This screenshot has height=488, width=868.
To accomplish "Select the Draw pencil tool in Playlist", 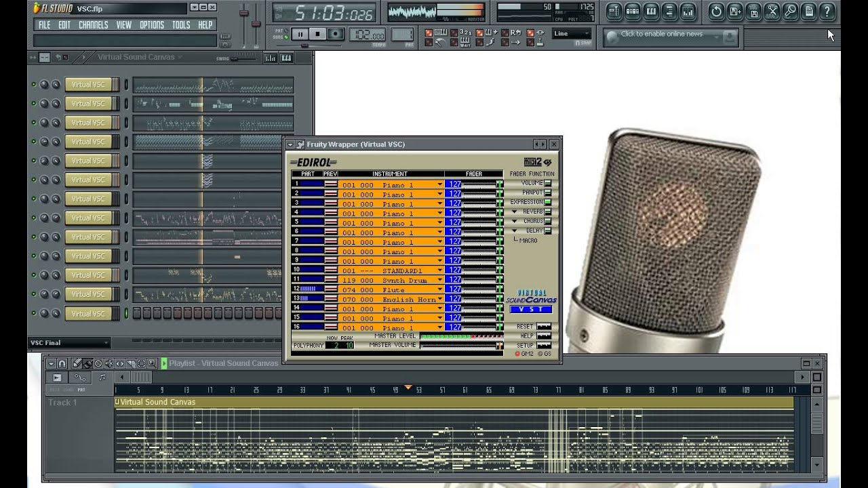I will pos(77,363).
